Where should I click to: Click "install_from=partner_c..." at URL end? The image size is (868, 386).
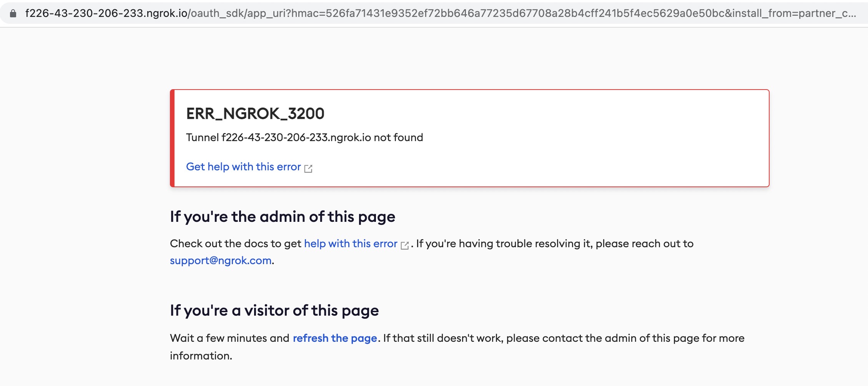[x=793, y=13]
